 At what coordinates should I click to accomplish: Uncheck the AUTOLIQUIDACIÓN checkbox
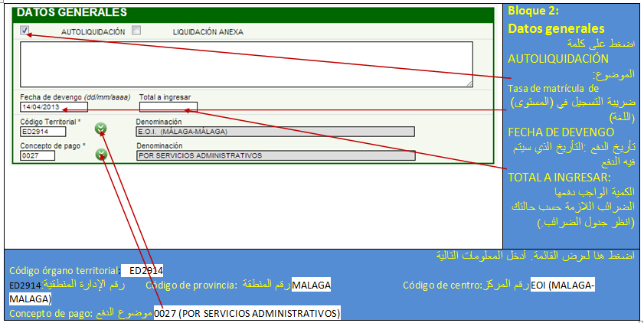coord(25,31)
